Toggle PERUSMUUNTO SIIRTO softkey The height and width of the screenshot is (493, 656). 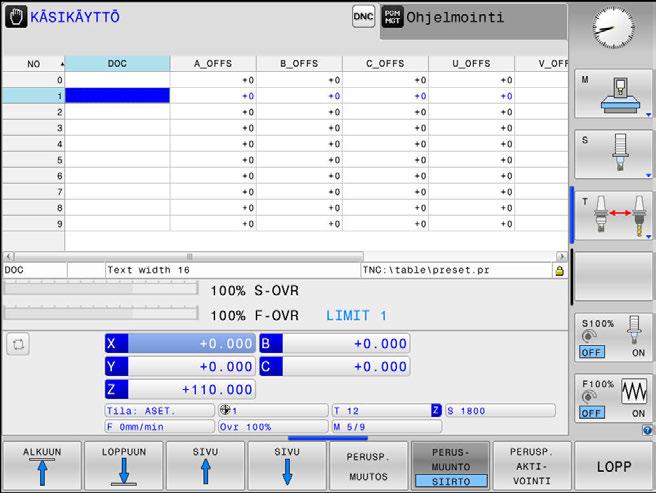(x=451, y=466)
